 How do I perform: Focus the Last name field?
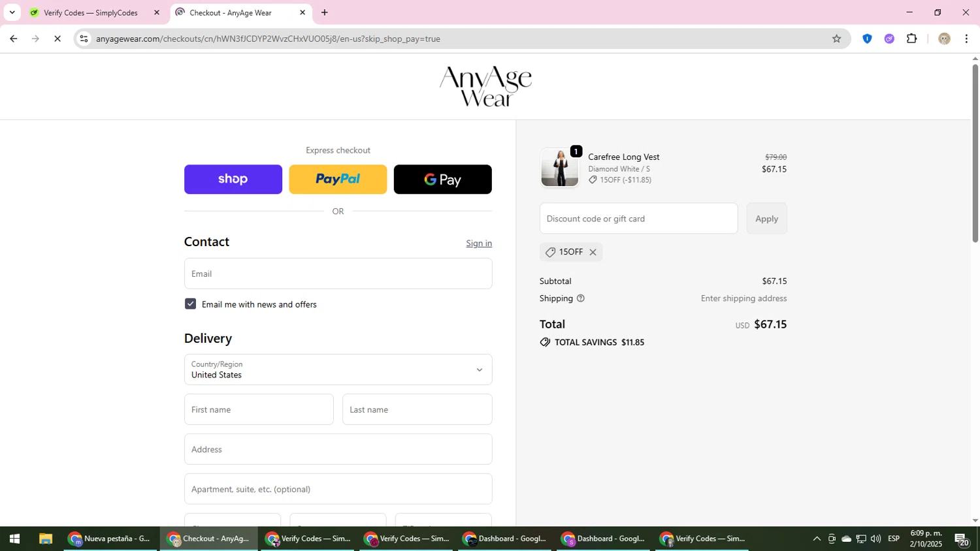click(417, 409)
